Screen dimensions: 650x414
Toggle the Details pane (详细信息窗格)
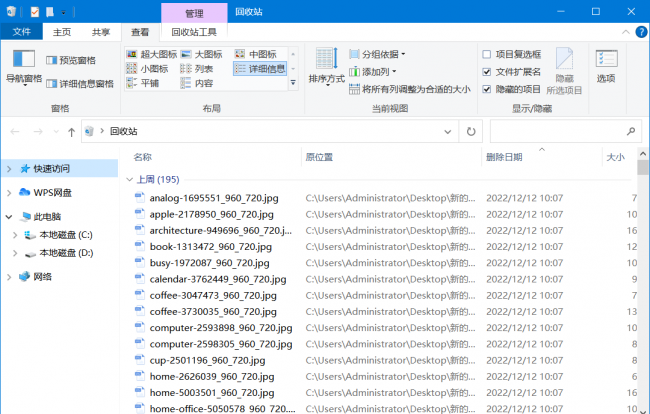[x=80, y=84]
